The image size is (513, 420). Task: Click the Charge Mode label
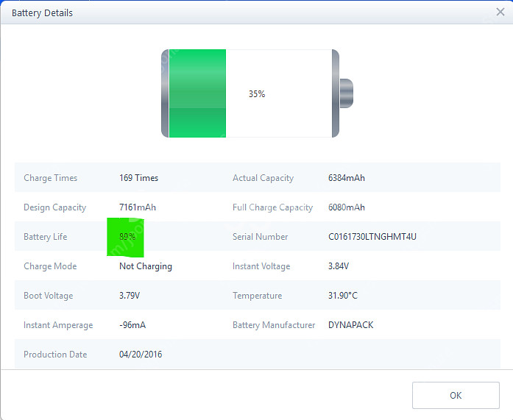tap(50, 266)
